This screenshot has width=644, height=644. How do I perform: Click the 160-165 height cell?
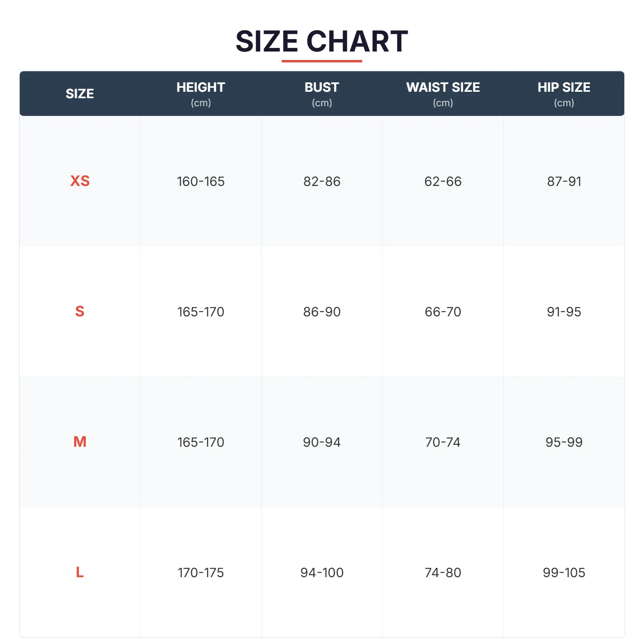(200, 182)
